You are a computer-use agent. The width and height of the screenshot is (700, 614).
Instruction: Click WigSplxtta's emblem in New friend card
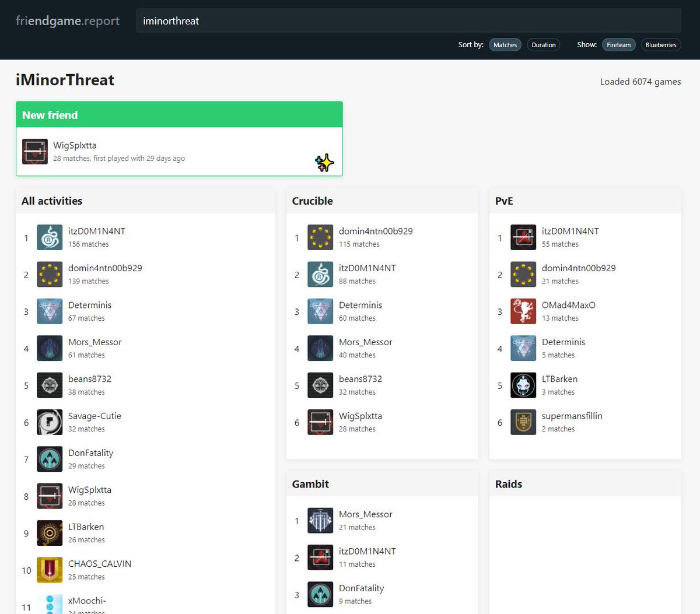(35, 152)
